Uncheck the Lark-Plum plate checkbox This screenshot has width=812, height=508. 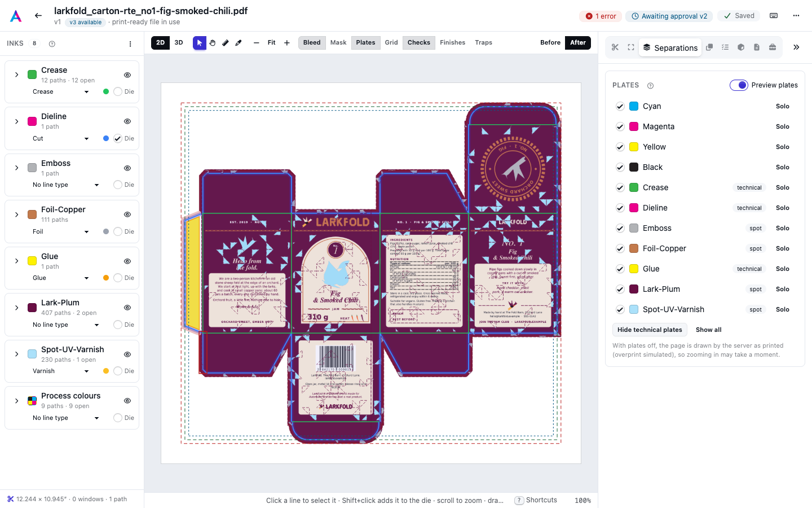click(x=620, y=289)
